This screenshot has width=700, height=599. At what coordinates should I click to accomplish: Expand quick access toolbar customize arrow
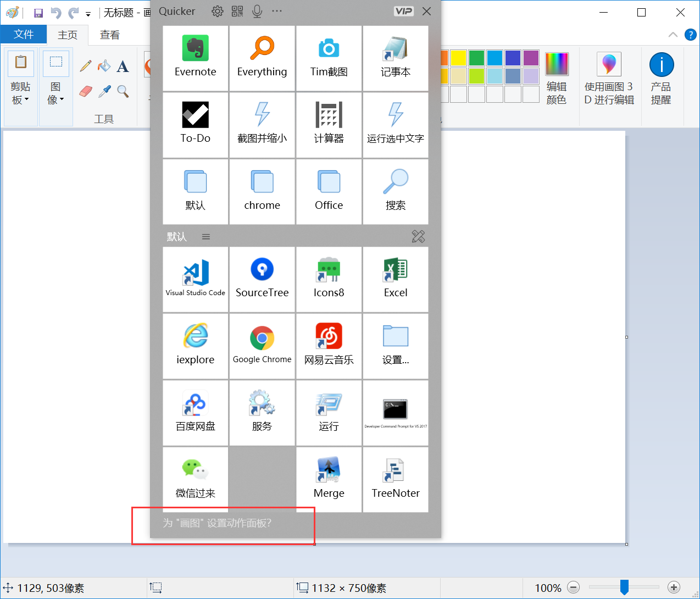click(x=88, y=14)
